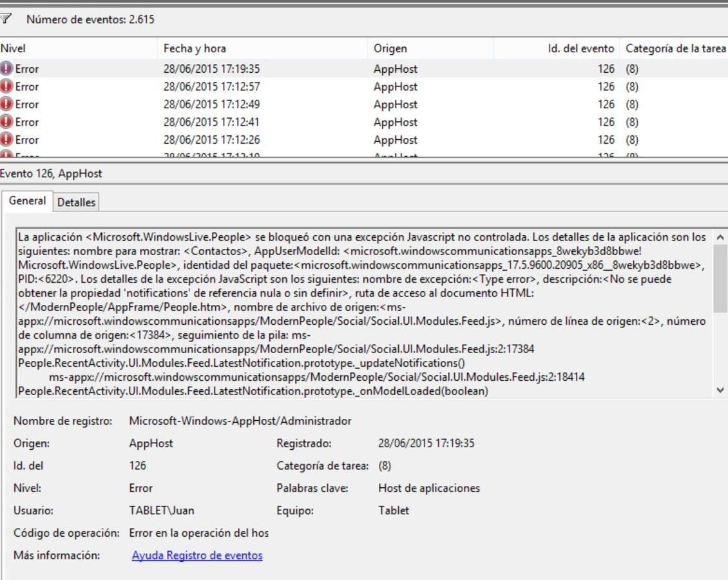
Task: Click 'Microsoft-Windows-AppHost/Administrador' log name value
Action: tap(240, 421)
